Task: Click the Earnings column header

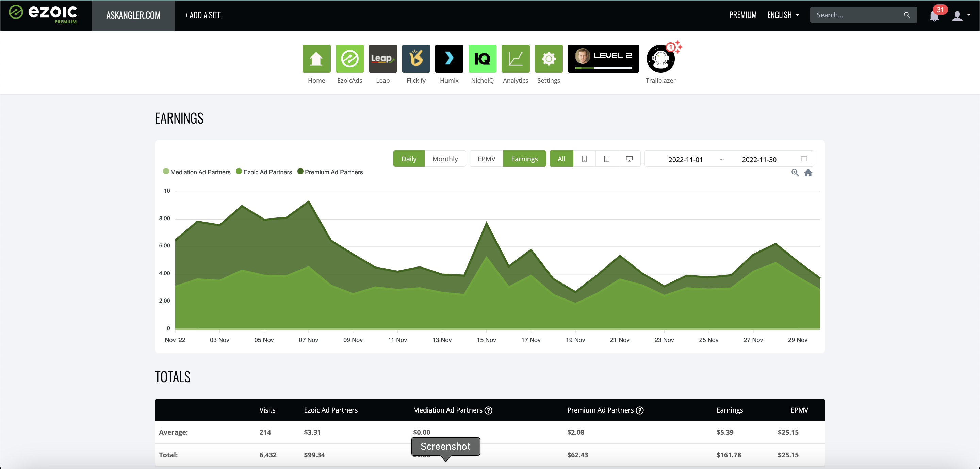Action: [730, 410]
